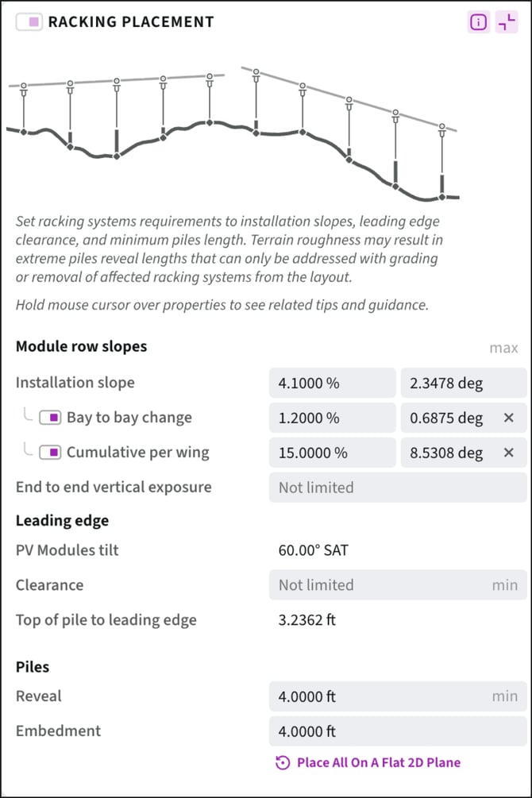Edit Cumulative per wing degrees value

coord(447,453)
